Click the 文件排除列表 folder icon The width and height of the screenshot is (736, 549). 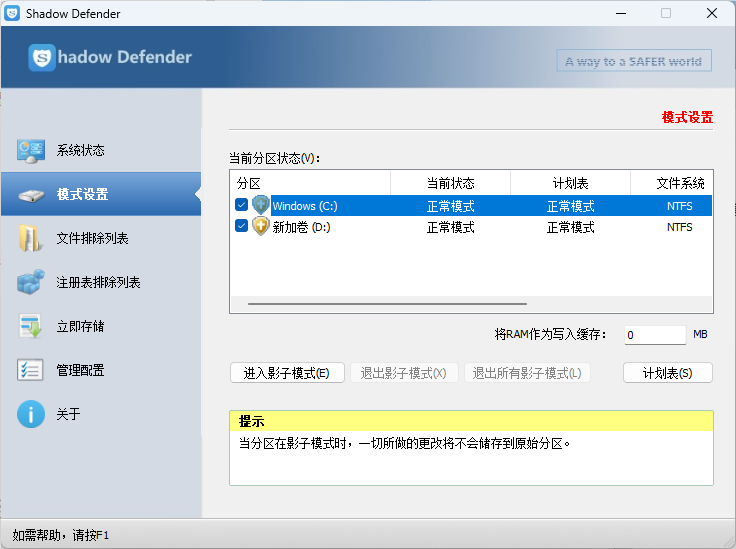click(30, 238)
